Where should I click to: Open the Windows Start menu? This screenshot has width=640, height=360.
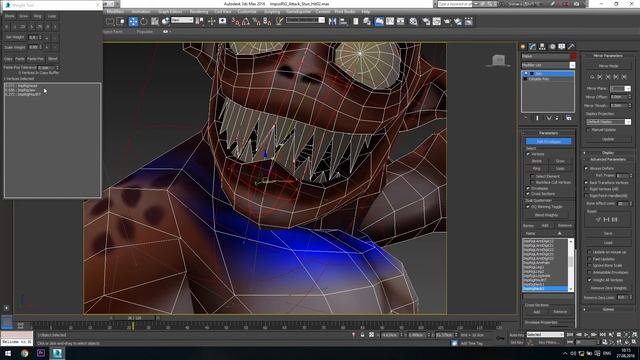[8, 353]
